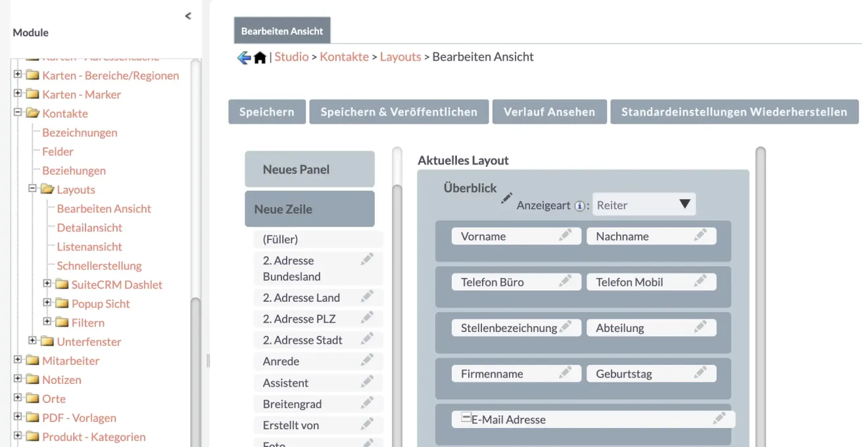Open Detailansicht in the Layouts tree
Image resolution: width=868 pixels, height=447 pixels.
(x=89, y=227)
